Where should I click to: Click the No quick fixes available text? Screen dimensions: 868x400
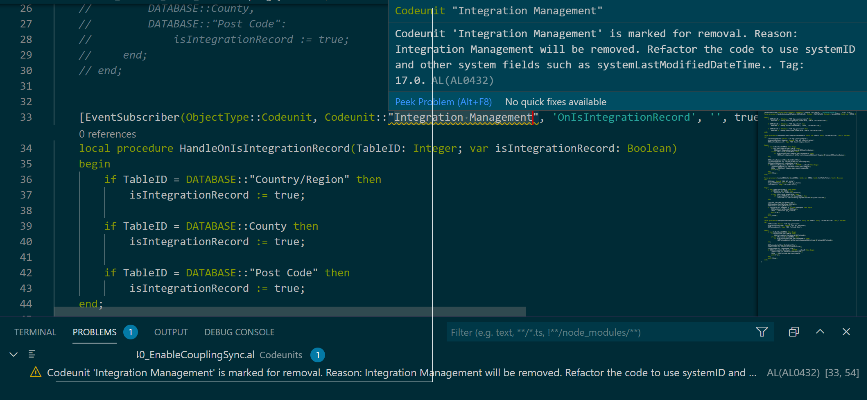click(x=556, y=102)
